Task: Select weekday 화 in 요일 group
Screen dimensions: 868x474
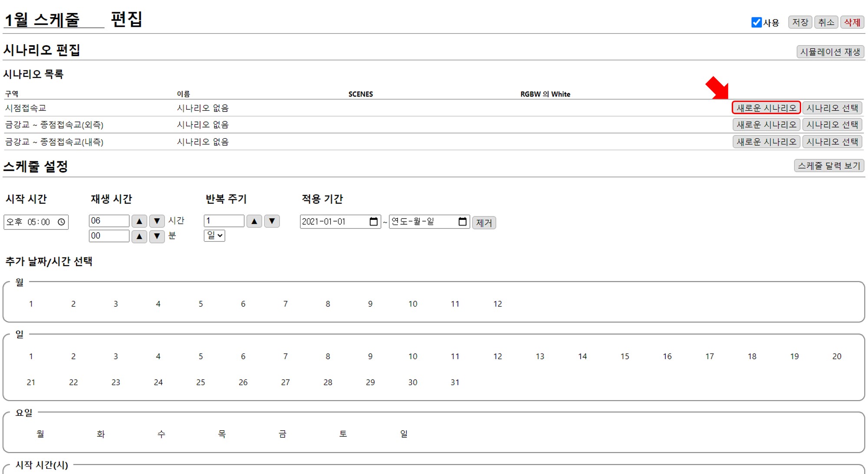Action: pyautogui.click(x=101, y=434)
